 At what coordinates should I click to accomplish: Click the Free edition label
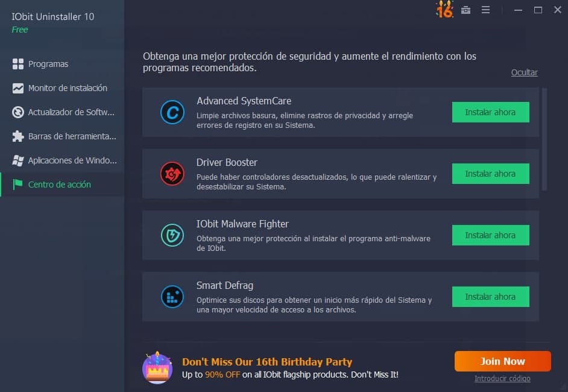click(19, 30)
